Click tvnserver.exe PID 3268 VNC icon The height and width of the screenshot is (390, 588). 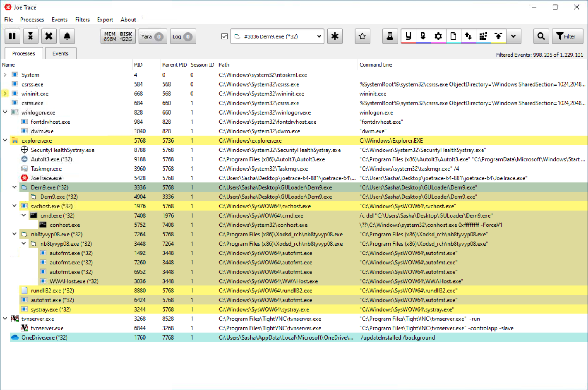(15, 319)
